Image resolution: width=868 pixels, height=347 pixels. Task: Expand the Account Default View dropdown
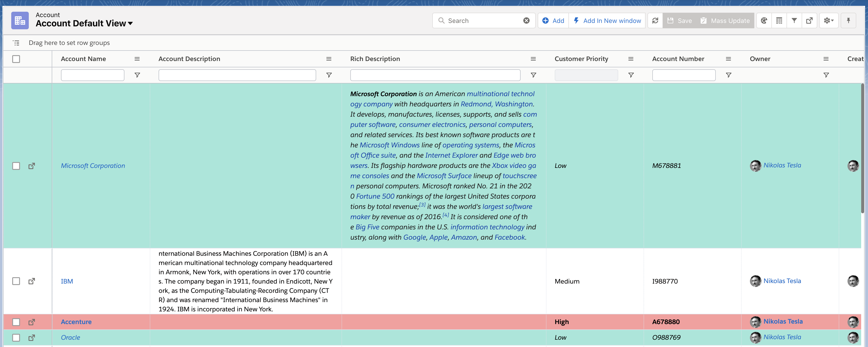pyautogui.click(x=131, y=24)
